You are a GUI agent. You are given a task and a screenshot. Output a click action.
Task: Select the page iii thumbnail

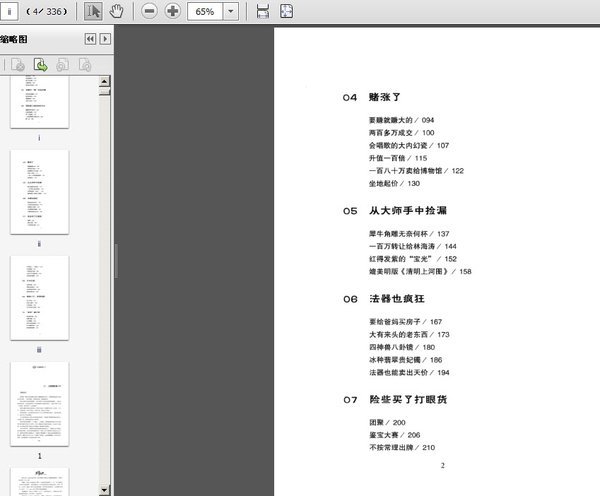pos(40,298)
